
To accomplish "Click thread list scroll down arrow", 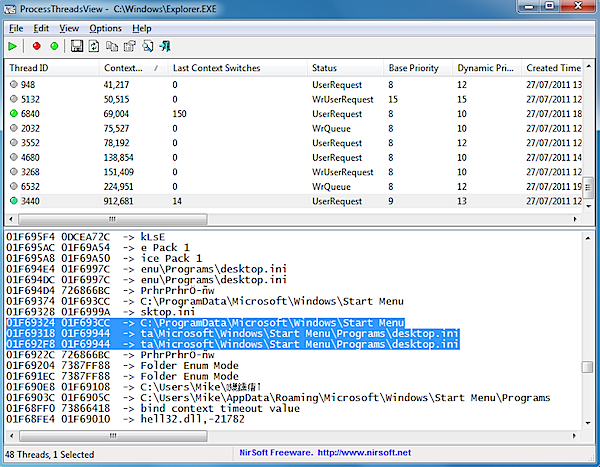I will pyautogui.click(x=589, y=206).
